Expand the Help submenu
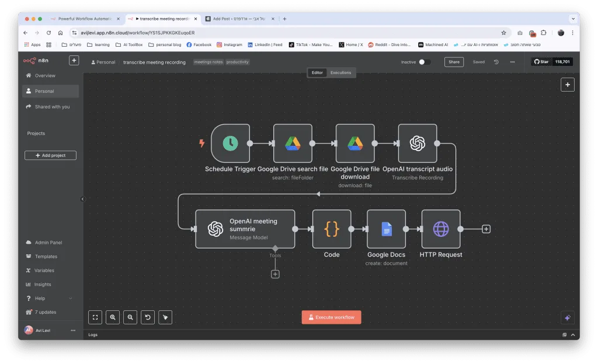The width and height of the screenshot is (598, 364). pos(70,298)
